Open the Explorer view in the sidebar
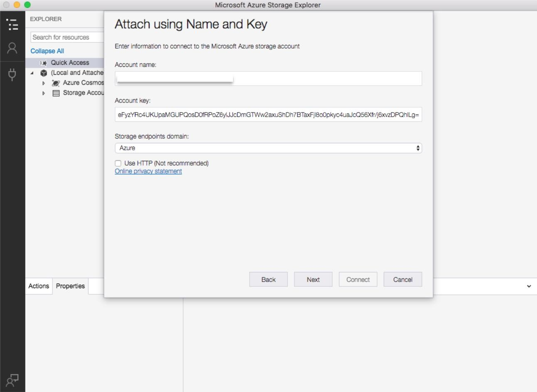Image resolution: width=537 pixels, height=392 pixels. tap(13, 24)
